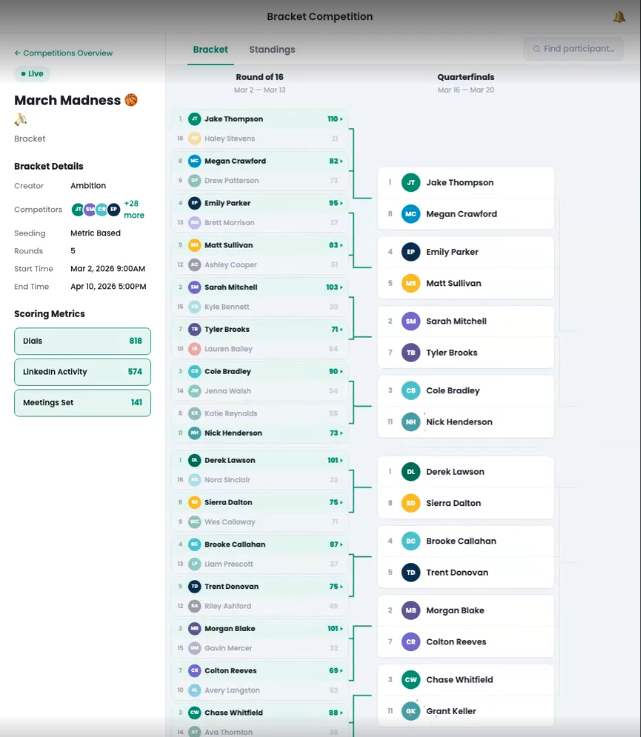
Task: Switch to the Standings tab
Action: pos(271,50)
